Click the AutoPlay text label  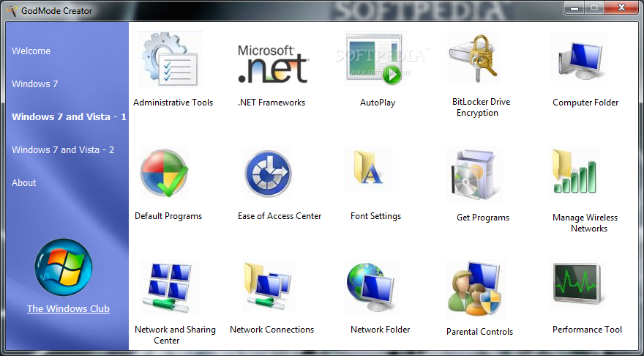(378, 103)
